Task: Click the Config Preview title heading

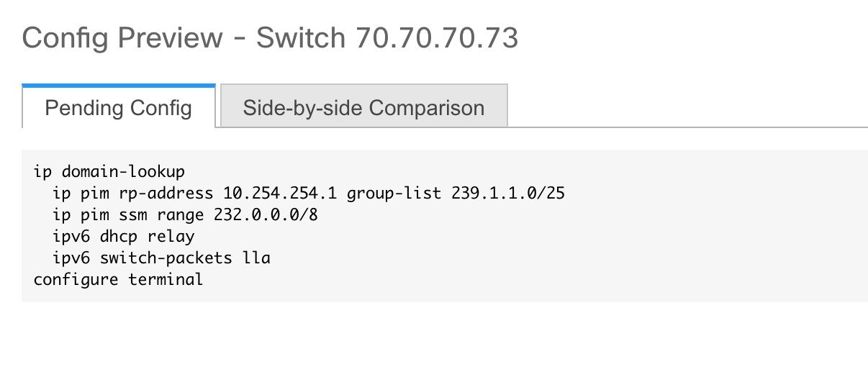Action: [270, 38]
